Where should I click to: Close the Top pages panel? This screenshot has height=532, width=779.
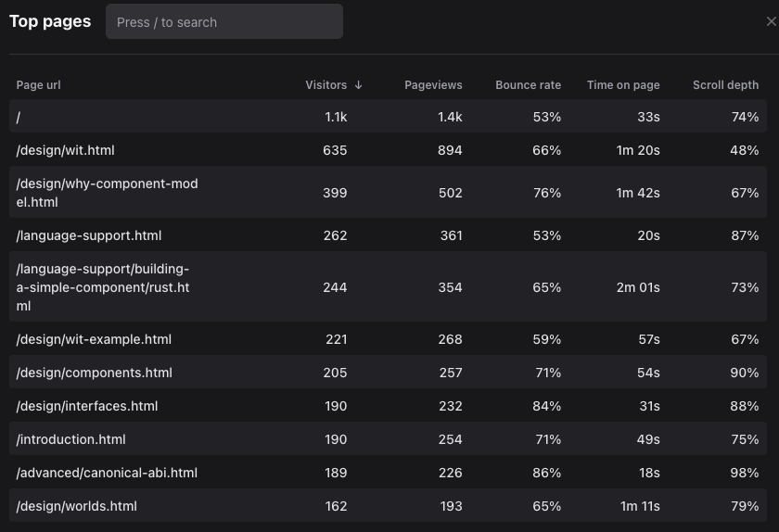click(771, 21)
